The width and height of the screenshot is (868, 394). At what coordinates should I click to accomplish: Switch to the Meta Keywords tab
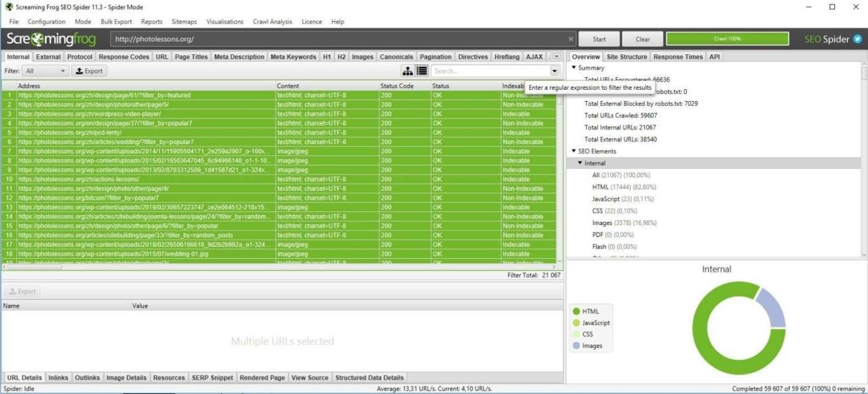(293, 57)
